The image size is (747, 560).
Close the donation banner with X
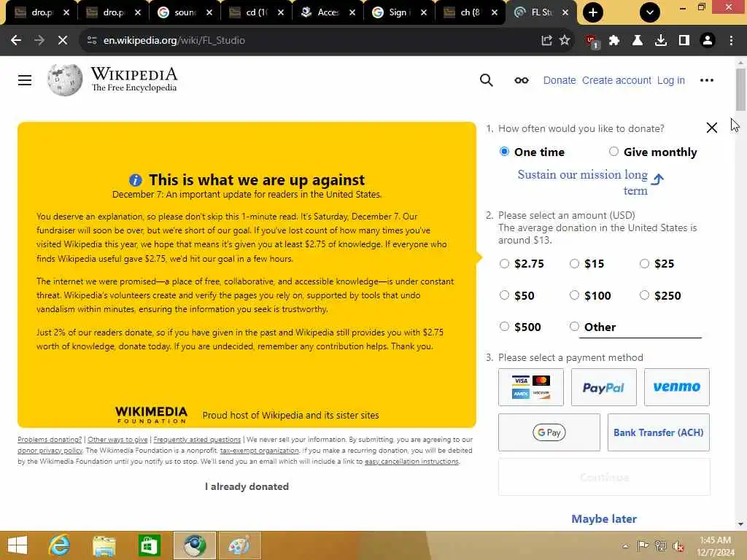tap(711, 128)
